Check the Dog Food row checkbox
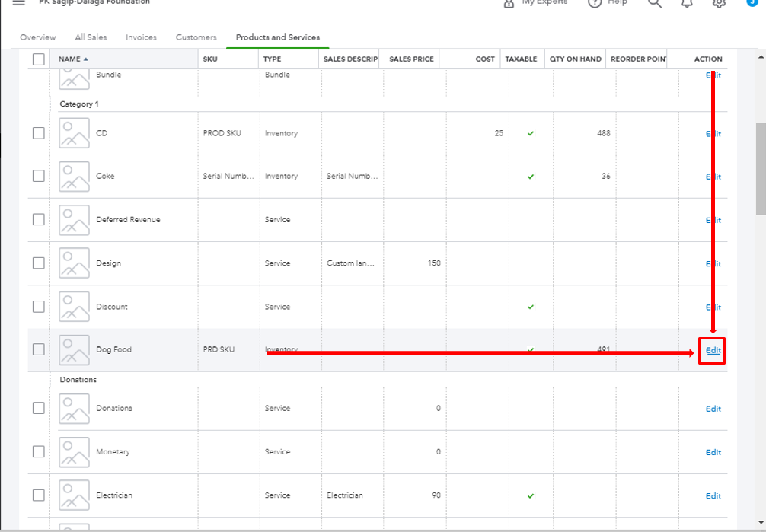 pyautogui.click(x=39, y=349)
